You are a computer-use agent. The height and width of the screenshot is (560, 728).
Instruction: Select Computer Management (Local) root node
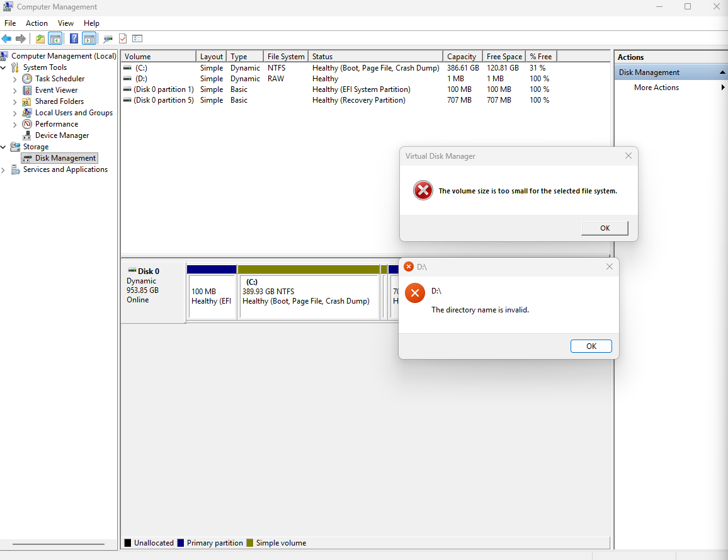(x=64, y=55)
